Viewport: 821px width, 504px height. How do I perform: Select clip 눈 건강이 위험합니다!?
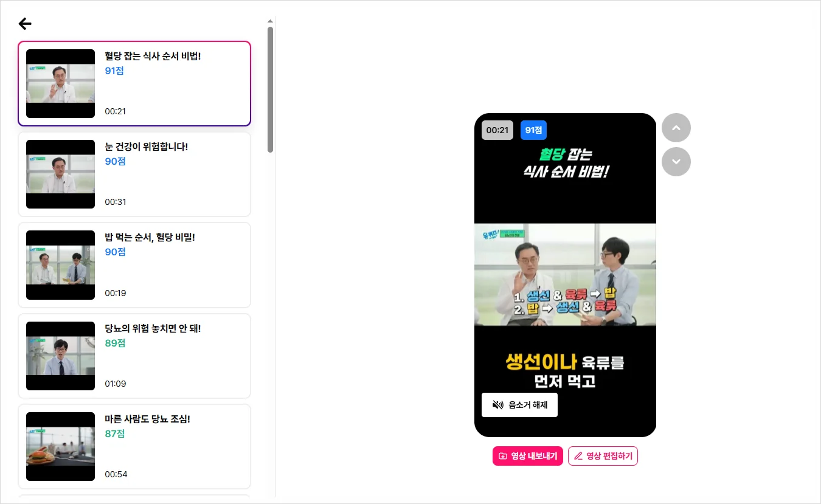(x=134, y=174)
